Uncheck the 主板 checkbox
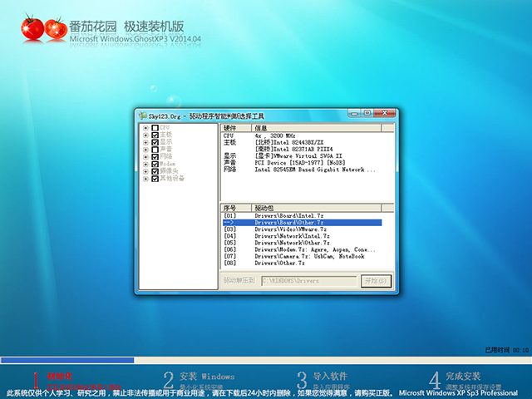Viewport: 532px width, 399px height. [x=155, y=135]
